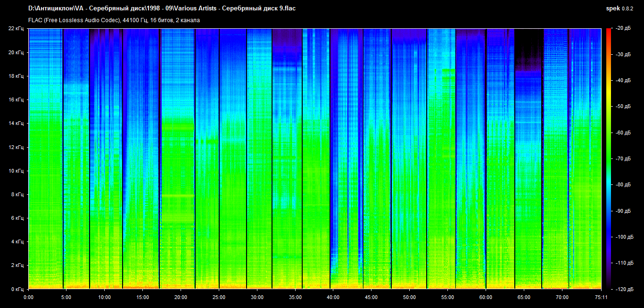644x308 pixels.
Task: Click the 35:00 time axis marker
Action: click(295, 297)
